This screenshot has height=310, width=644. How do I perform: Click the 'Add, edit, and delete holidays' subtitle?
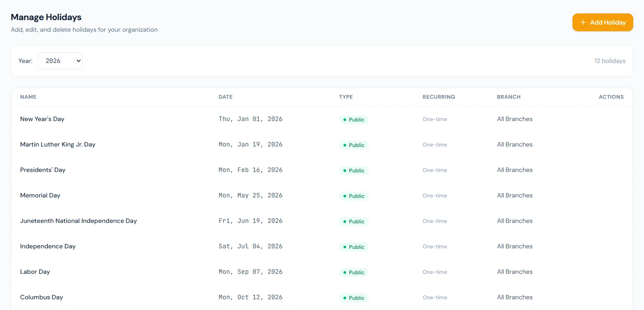pos(84,29)
